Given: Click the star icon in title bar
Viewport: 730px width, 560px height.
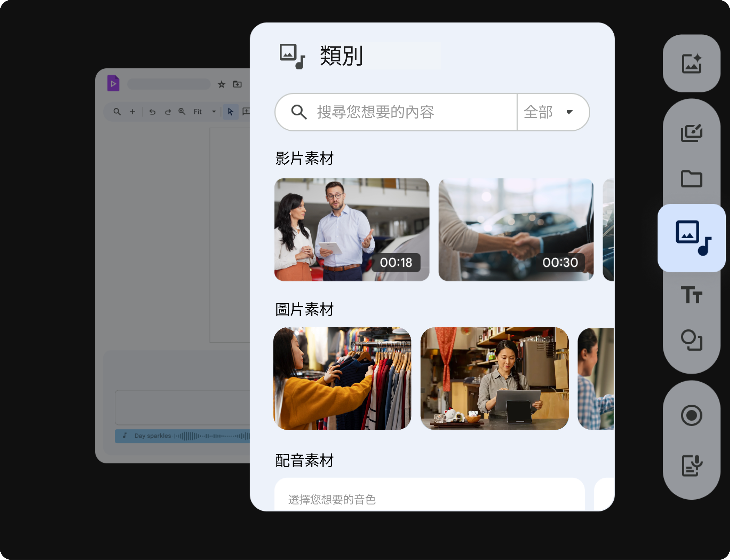Looking at the screenshot, I should tap(221, 84).
